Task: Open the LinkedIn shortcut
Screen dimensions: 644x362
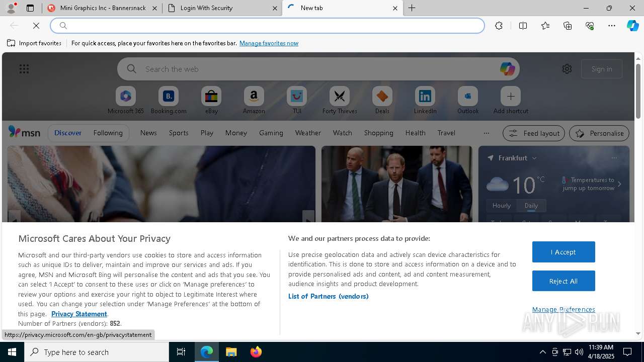Action: tap(425, 101)
